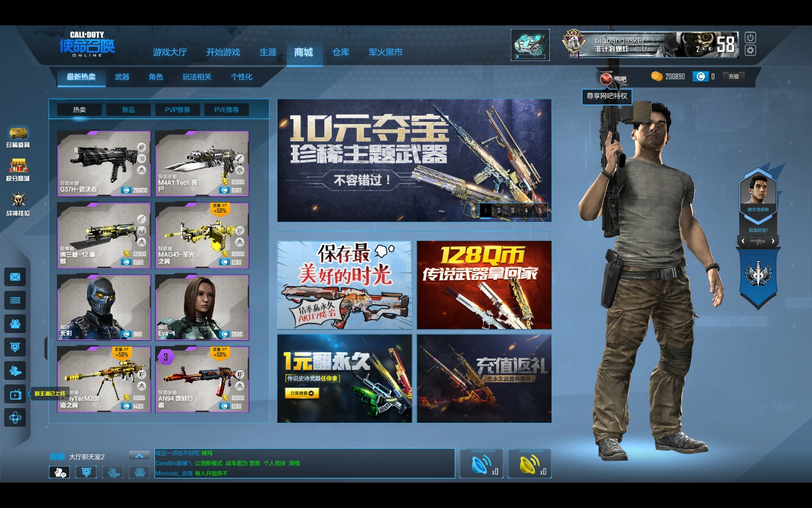The image size is (812, 508).
Task: Click the rank medal dog-tag emblem
Action: 575,43
